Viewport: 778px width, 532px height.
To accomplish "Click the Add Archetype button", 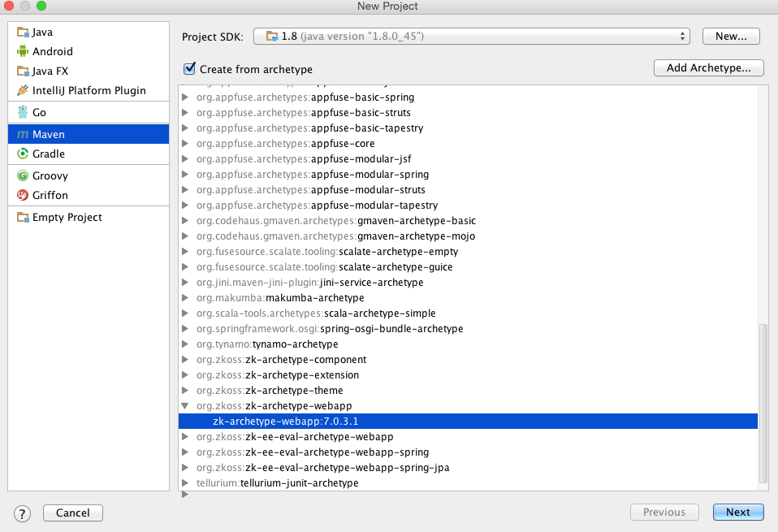I will tap(708, 68).
